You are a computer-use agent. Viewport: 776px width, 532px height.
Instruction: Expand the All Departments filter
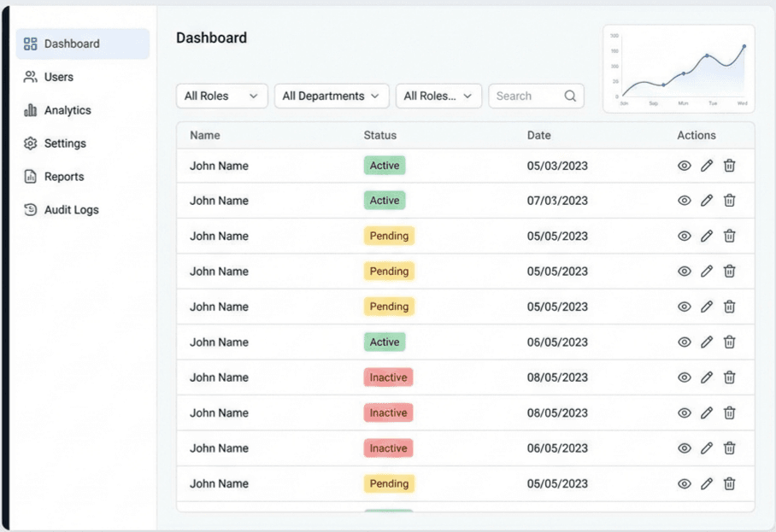point(332,96)
